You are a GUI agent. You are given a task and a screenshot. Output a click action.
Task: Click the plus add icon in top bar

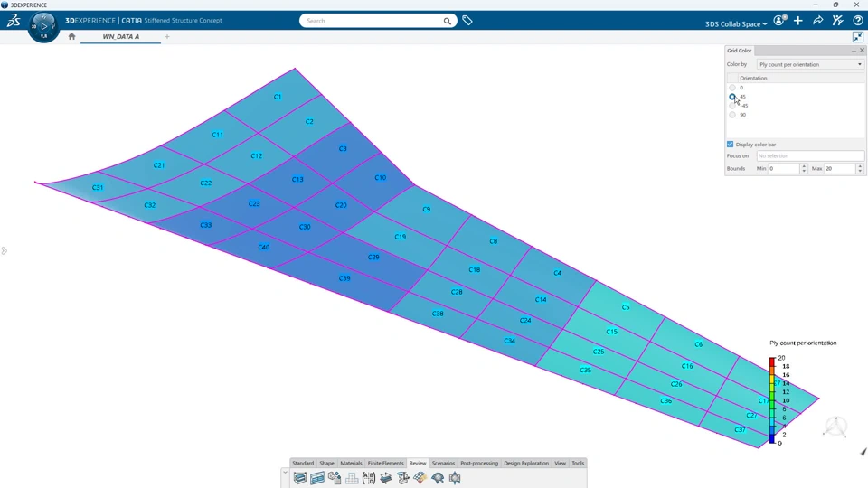(798, 21)
